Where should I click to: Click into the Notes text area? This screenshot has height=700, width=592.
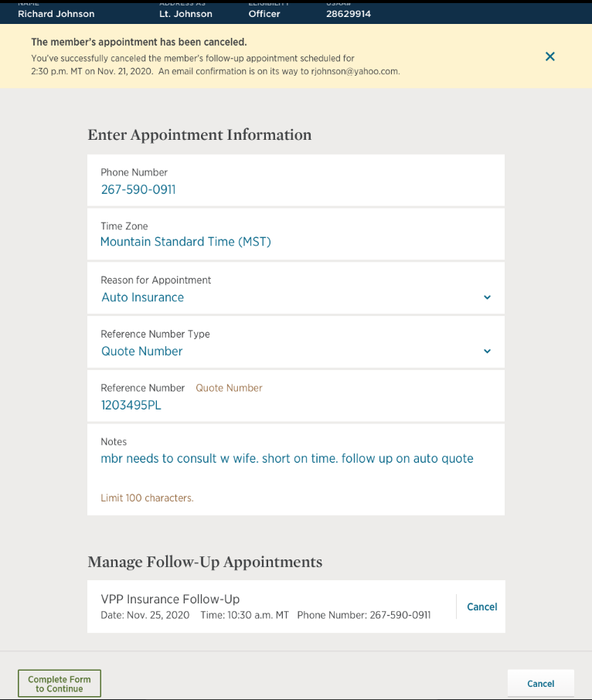click(296, 470)
